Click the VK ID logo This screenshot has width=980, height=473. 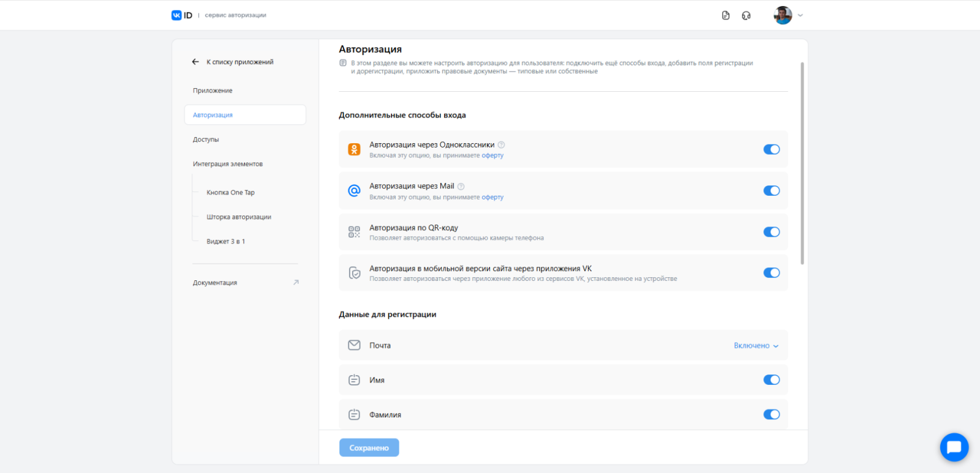pyautogui.click(x=182, y=15)
